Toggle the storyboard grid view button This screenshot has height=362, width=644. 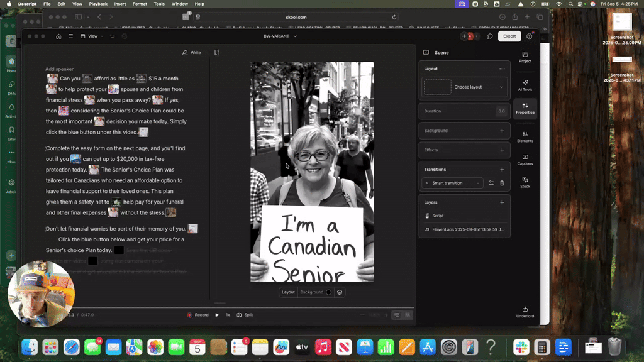coord(408,315)
